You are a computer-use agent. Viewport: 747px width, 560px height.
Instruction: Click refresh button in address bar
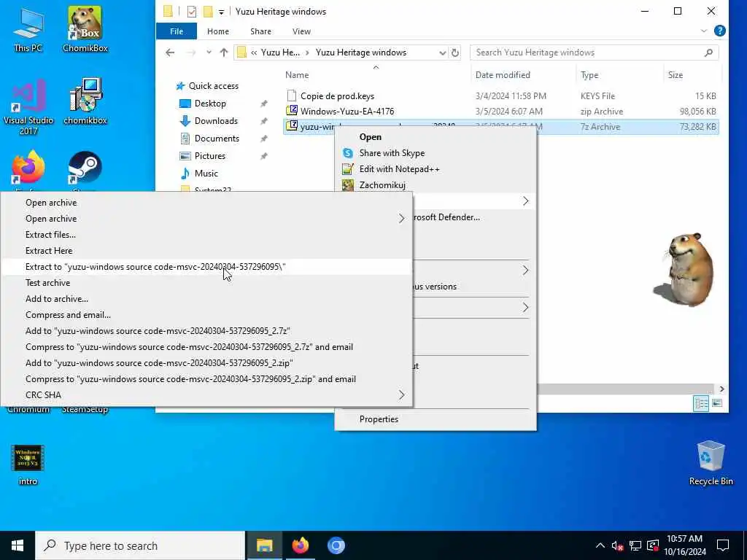455,52
